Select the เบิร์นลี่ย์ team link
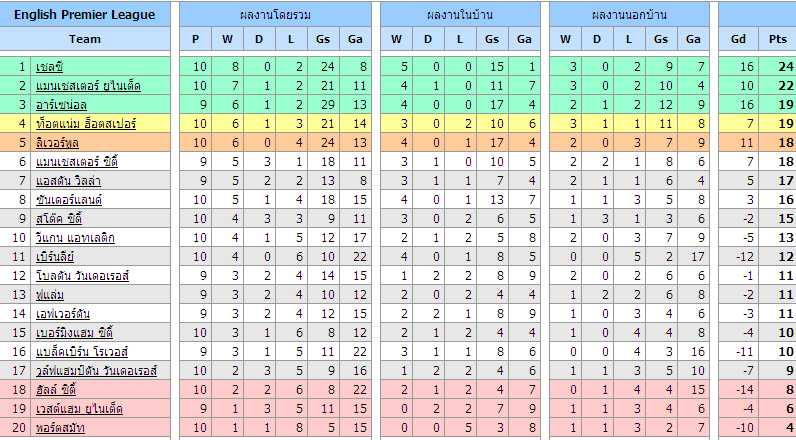Screen dimensions: 796x440 55,256
